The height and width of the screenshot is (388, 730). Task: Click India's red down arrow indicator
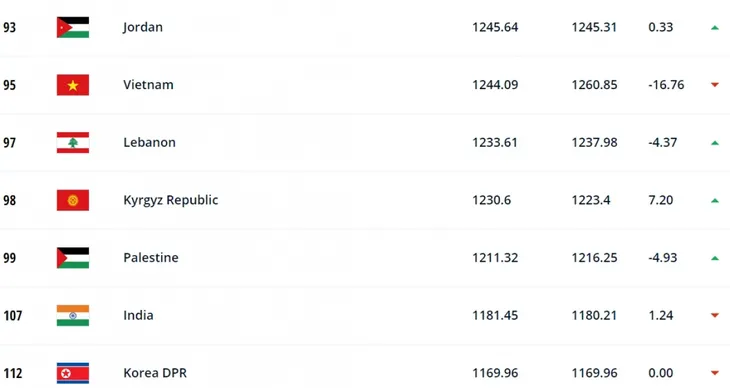(x=715, y=315)
